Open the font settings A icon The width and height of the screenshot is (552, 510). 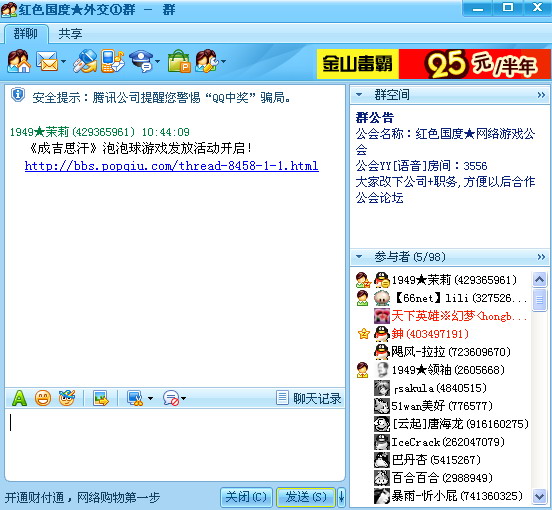tap(19, 398)
